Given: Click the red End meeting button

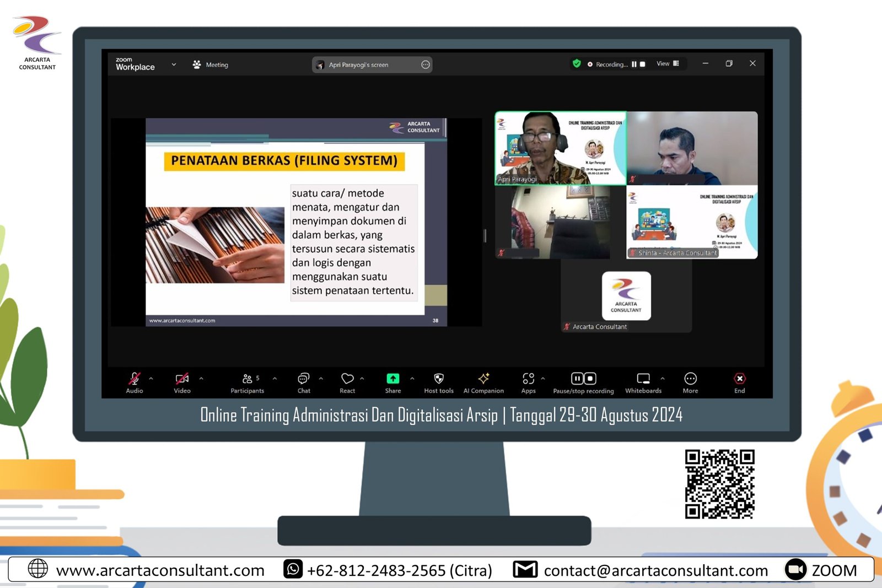Looking at the screenshot, I should (739, 379).
